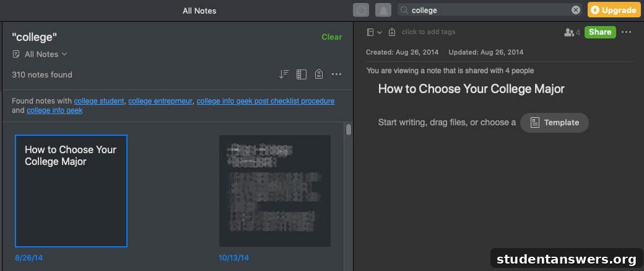The width and height of the screenshot is (644, 271).
Task: Choose a Template button
Action: (x=554, y=123)
